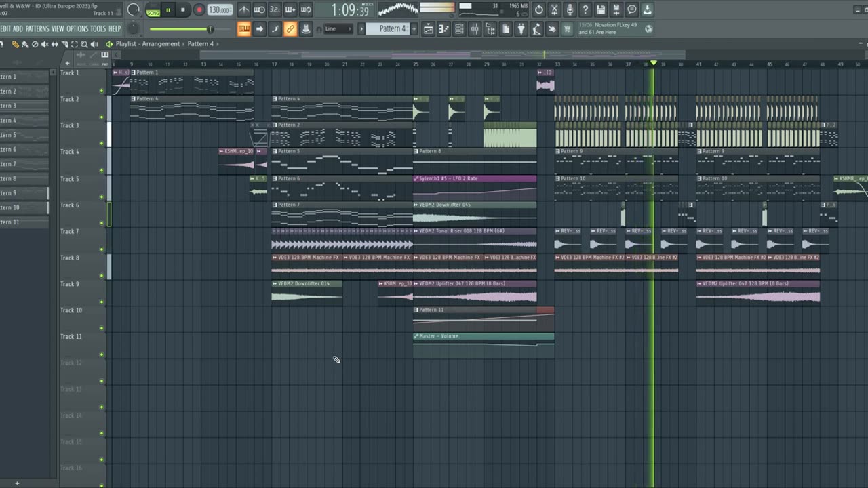
Task: Select the Zoom tool in Playlist toolbar
Action: point(84,44)
